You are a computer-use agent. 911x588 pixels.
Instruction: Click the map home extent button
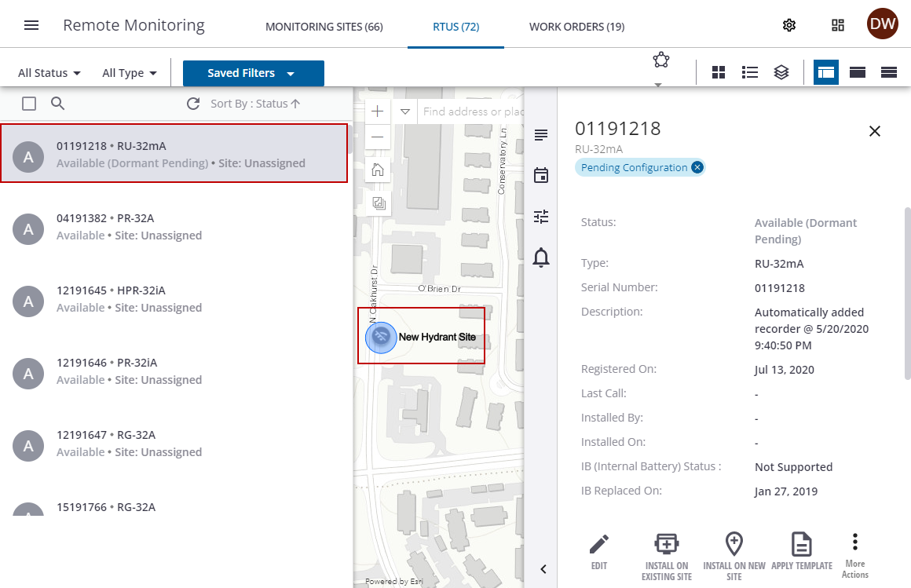378,169
